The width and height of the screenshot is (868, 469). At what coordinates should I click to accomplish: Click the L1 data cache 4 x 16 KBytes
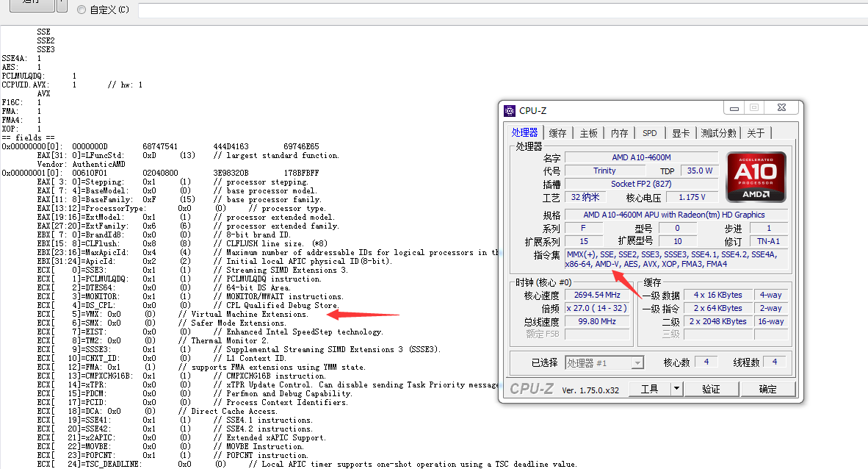(718, 296)
